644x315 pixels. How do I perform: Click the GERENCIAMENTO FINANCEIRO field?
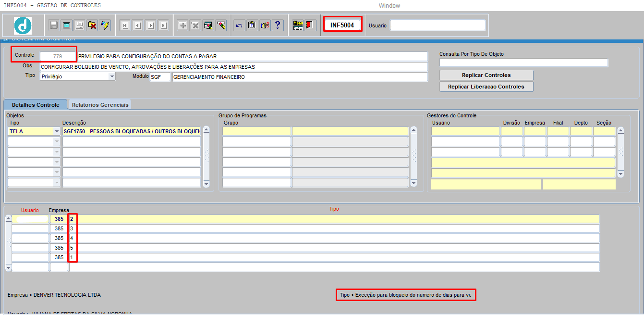pyautogui.click(x=300, y=77)
